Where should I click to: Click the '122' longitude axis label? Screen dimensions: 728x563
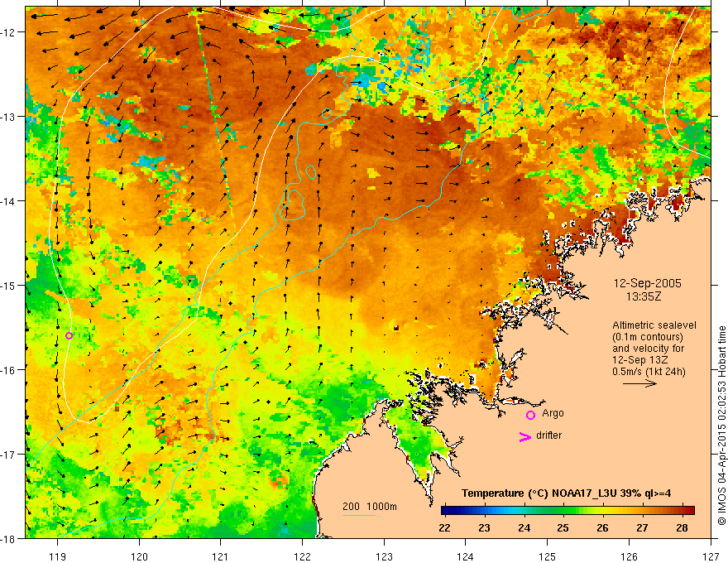[302, 556]
